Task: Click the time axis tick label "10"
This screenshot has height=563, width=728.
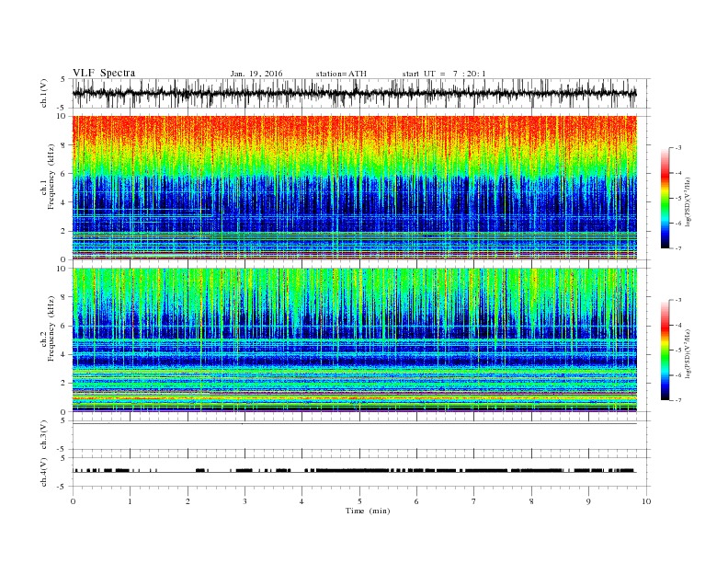Action: coord(646,501)
